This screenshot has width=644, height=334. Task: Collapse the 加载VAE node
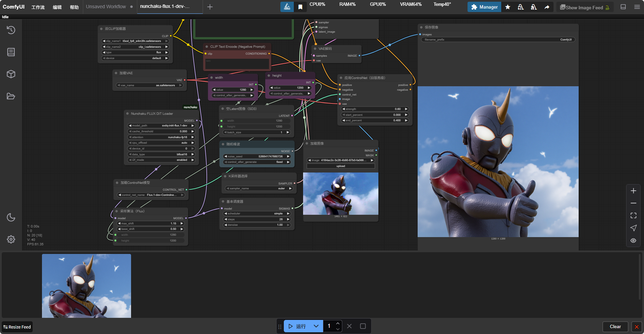[116, 73]
